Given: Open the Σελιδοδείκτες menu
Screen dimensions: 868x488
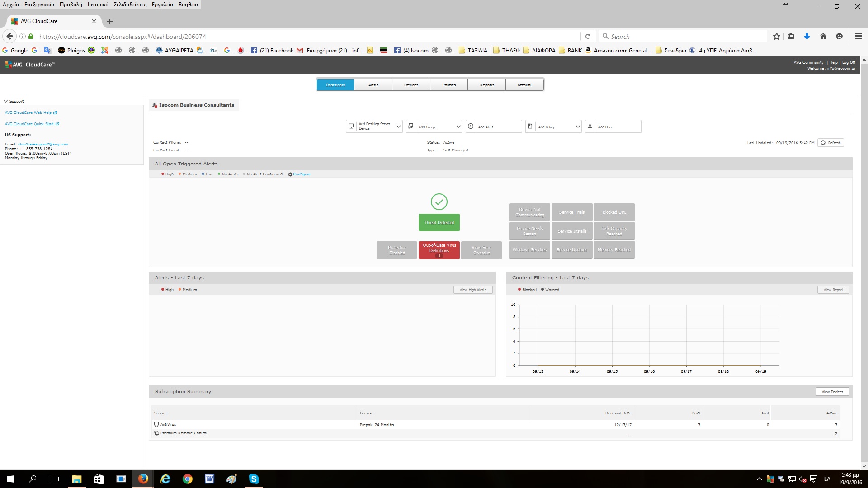Looking at the screenshot, I should [130, 5].
